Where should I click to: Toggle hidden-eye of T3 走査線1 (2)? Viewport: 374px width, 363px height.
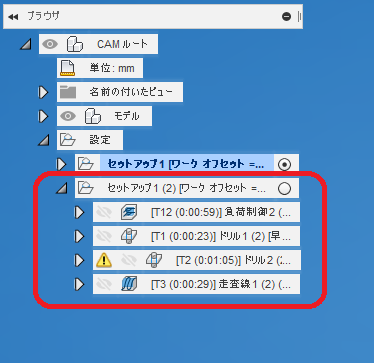tap(104, 284)
